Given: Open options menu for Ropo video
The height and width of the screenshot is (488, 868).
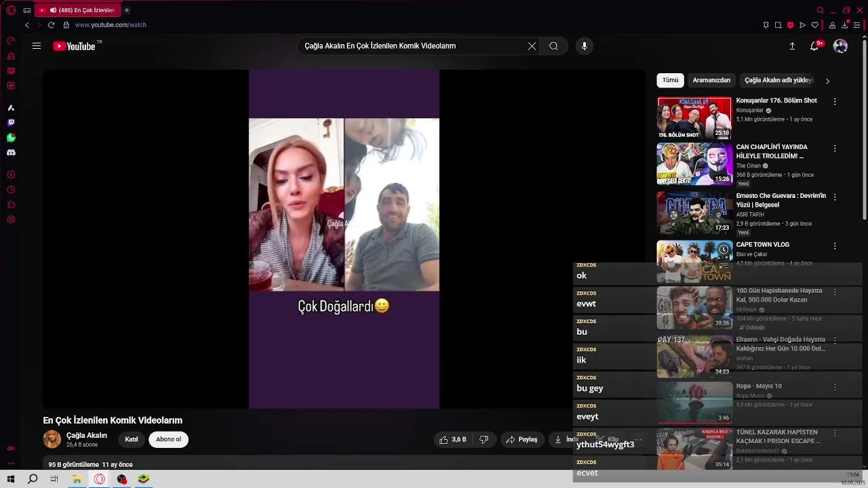Looking at the screenshot, I should click(835, 388).
